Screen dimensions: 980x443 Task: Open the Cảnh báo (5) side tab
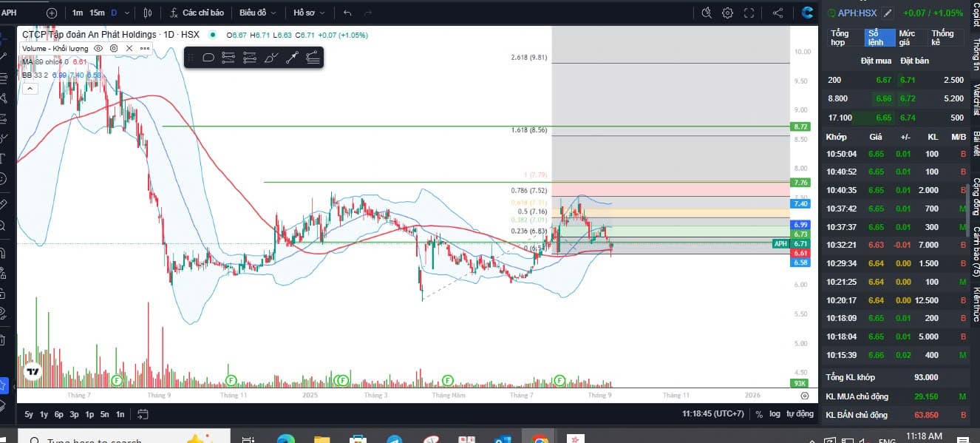[975, 252]
